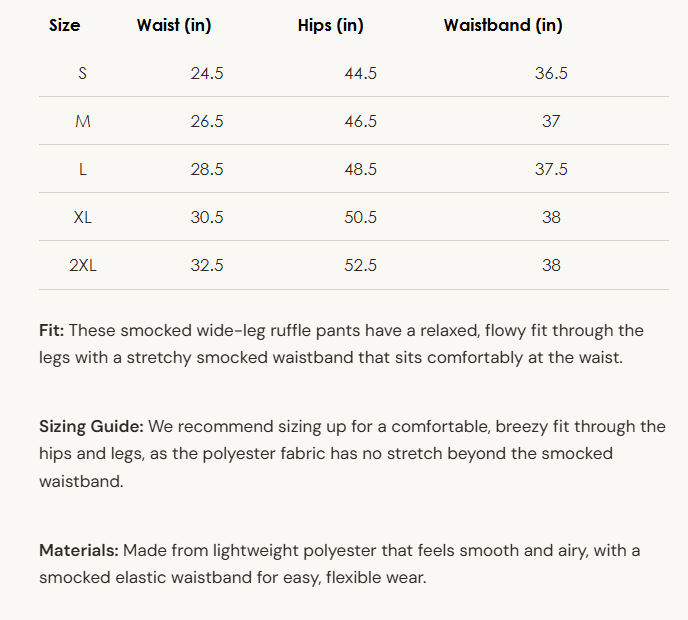Select the size 2XL row label
This screenshot has width=688, height=620.
(x=82, y=265)
